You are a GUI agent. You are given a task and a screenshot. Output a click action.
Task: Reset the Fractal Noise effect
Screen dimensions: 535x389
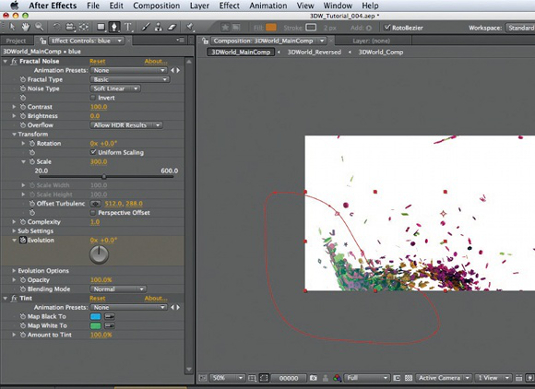pos(97,61)
